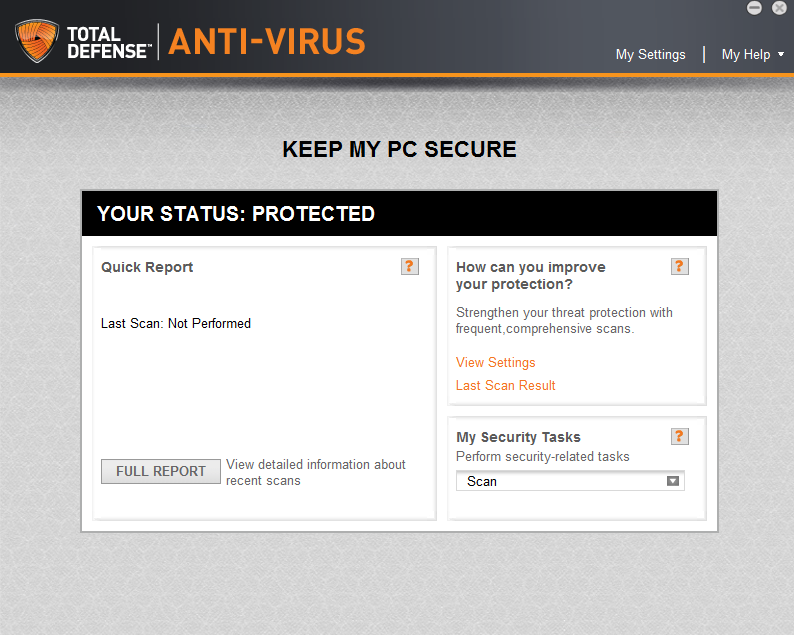Open the My Security Tasks help icon
Screen dimensions: 794x635
pos(680,436)
